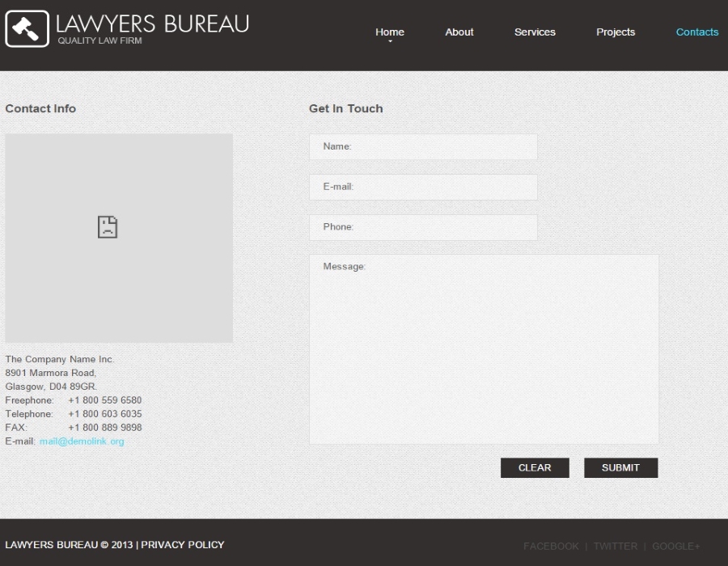The height and width of the screenshot is (566, 728).
Task: Select the Phone input field
Action: point(423,227)
